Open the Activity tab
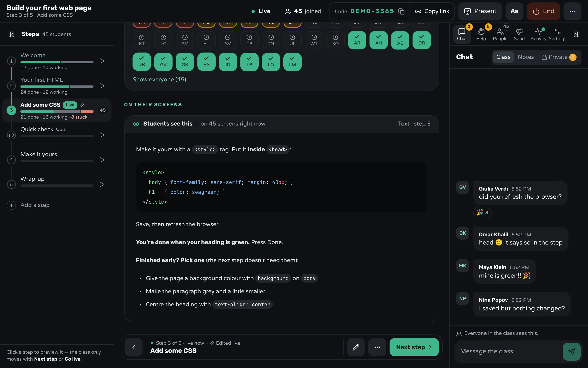Screen dimensions: 588x368 tap(538, 34)
